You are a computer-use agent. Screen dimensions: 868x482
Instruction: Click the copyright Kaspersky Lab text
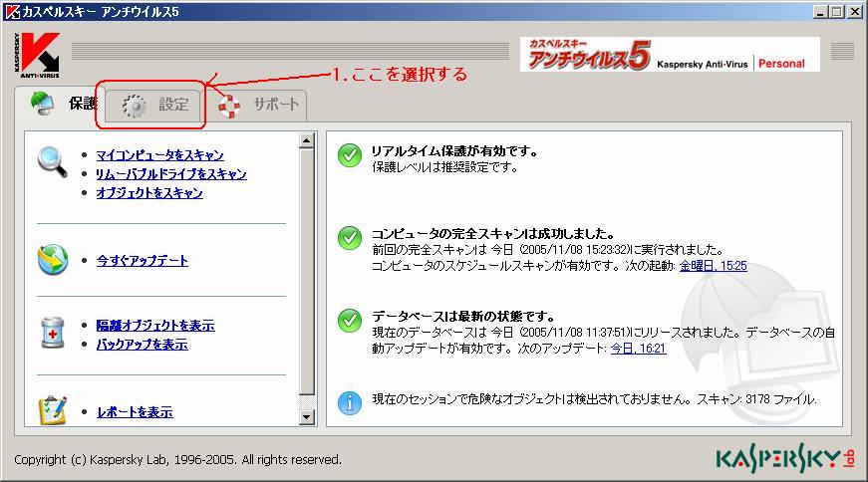(x=177, y=460)
